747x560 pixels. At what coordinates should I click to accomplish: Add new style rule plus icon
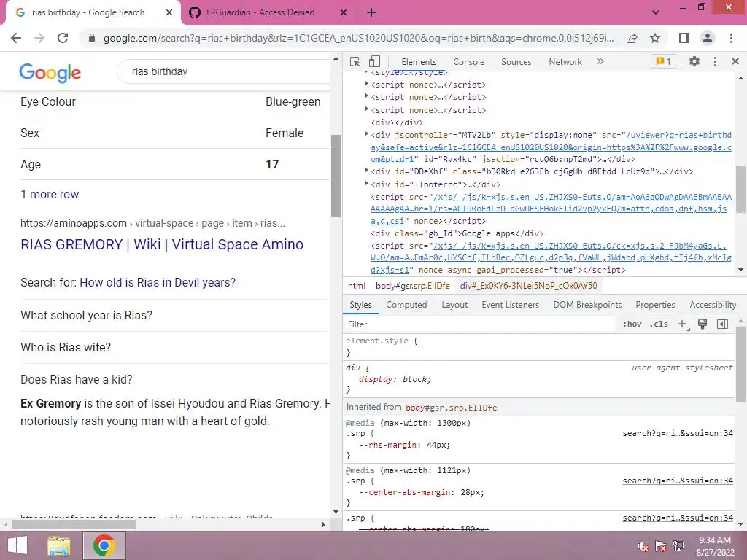click(x=683, y=324)
